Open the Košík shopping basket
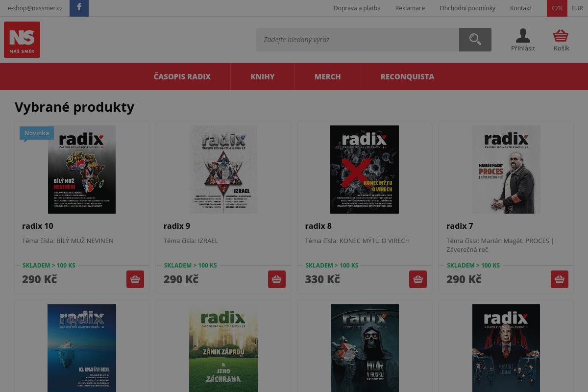Image resolution: width=588 pixels, height=392 pixels. [561, 40]
